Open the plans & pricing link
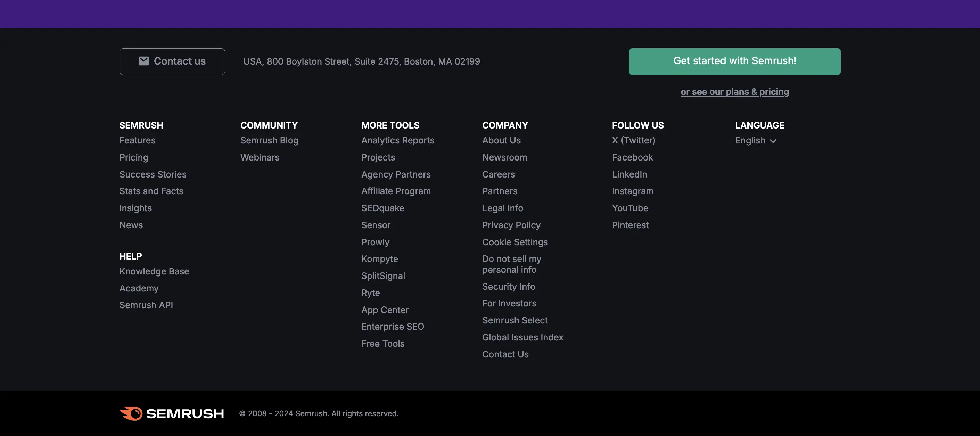The height and width of the screenshot is (436, 980). tap(735, 92)
